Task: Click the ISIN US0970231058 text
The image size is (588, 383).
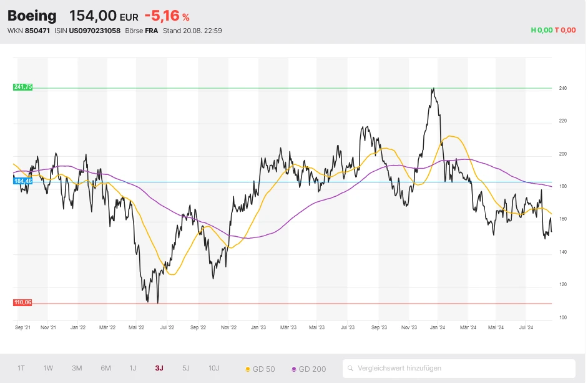Action: click(94, 31)
